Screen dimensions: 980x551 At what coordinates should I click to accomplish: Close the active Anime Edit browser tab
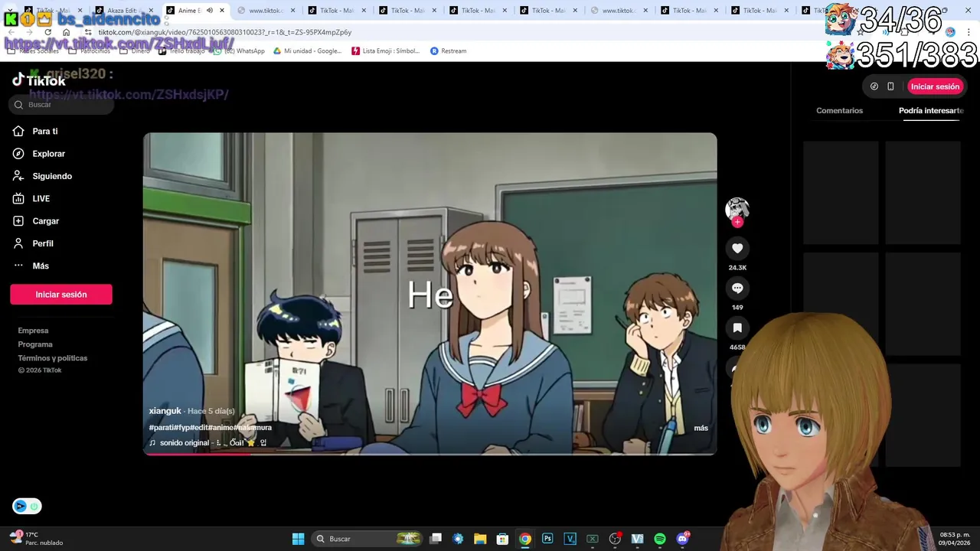click(x=222, y=11)
